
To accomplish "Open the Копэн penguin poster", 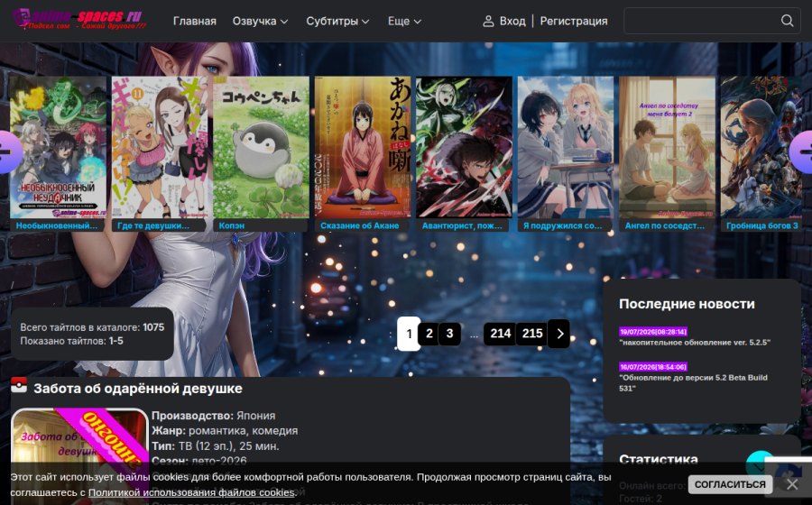I will click(x=261, y=148).
